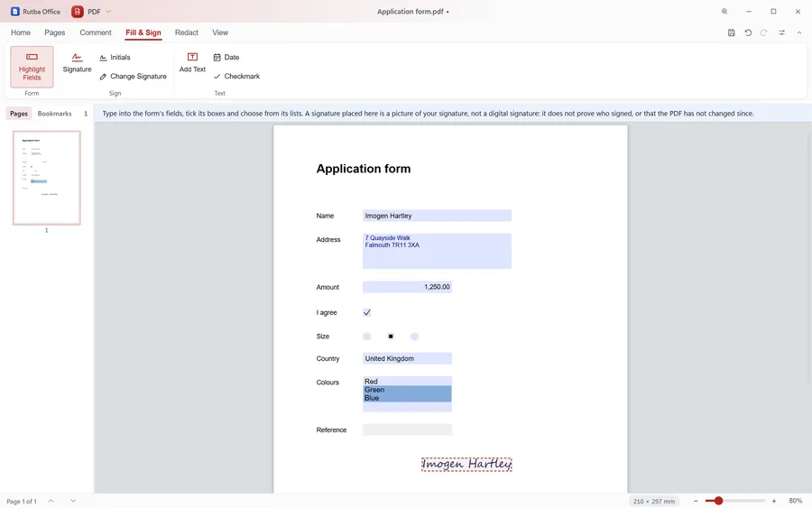Click the Page 1 of 1 indicator
Viewport: 812px width, 508px height.
tap(22, 502)
